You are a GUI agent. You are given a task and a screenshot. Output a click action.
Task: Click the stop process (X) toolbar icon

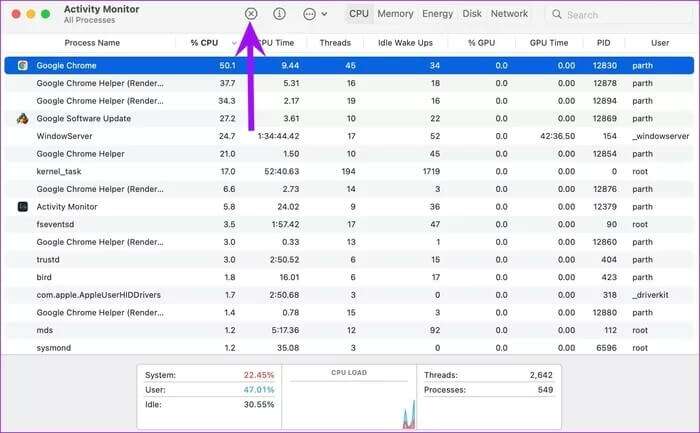(x=251, y=14)
